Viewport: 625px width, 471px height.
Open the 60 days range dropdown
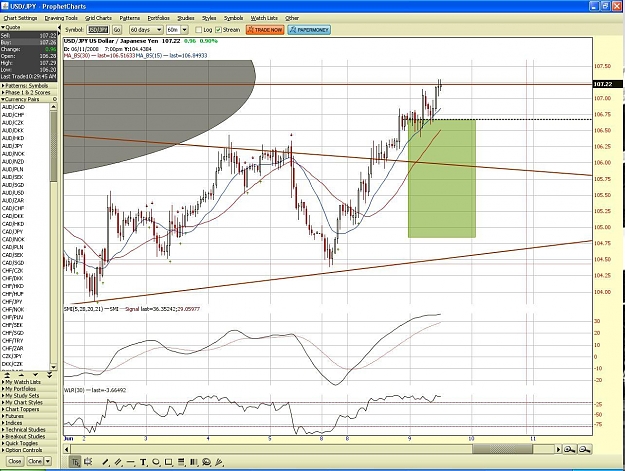tap(146, 30)
